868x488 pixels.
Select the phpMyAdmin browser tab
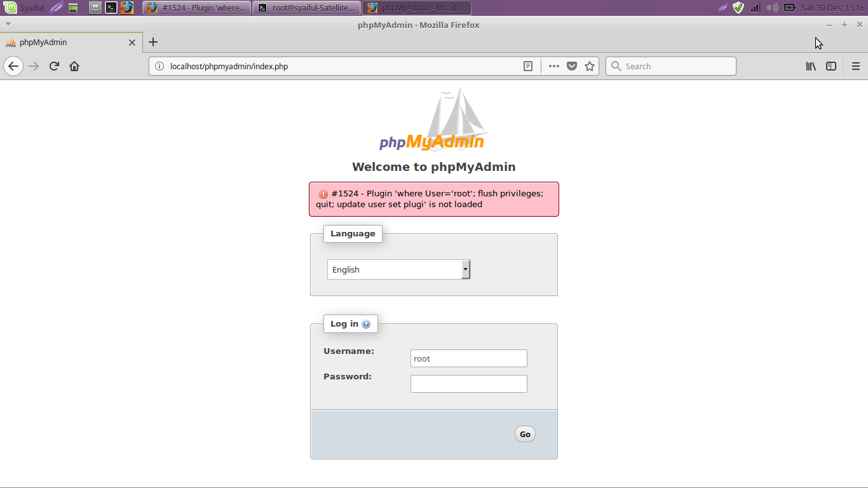tap(70, 43)
